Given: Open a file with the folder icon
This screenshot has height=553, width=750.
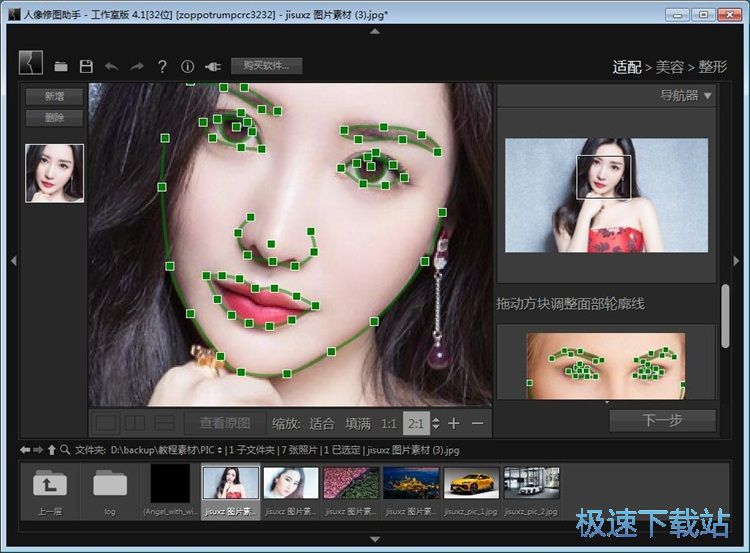Looking at the screenshot, I should click(61, 66).
